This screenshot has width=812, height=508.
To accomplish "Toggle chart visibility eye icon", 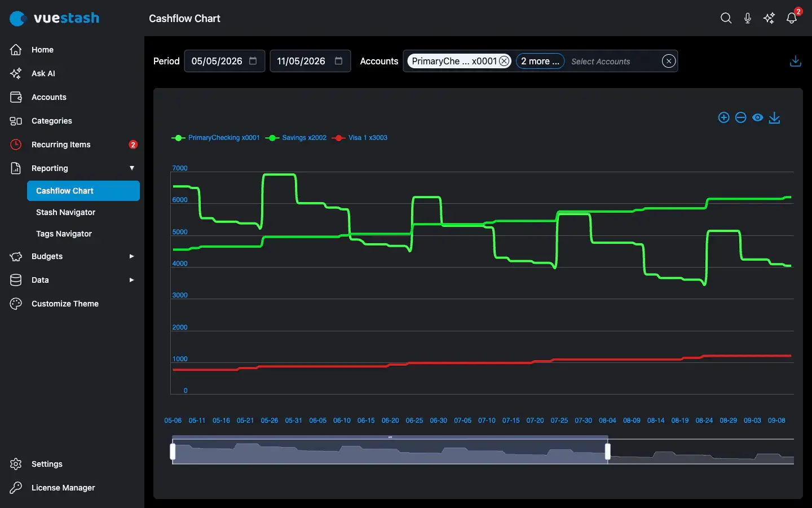I will point(758,117).
